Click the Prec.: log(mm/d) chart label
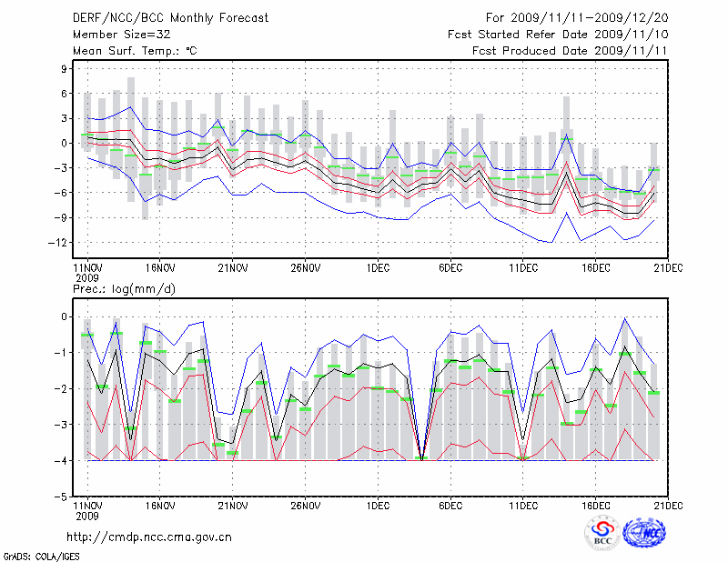The height and width of the screenshot is (562, 728). pyautogui.click(x=123, y=289)
